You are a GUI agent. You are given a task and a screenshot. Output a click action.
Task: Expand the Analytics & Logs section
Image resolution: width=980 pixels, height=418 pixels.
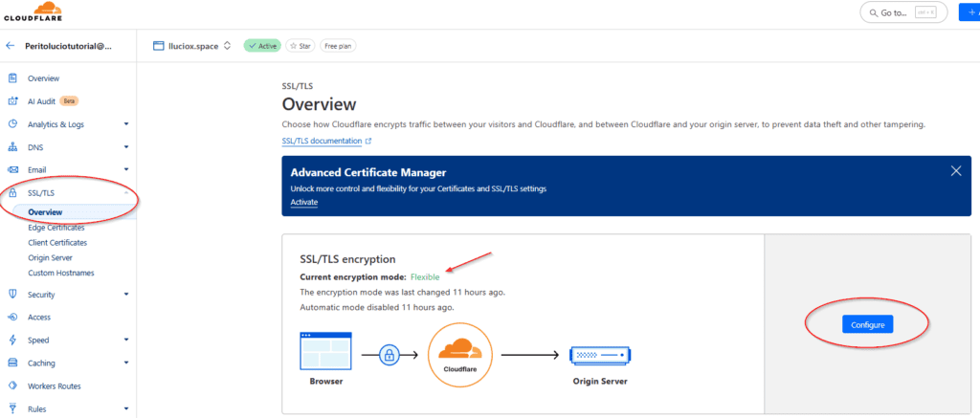click(125, 124)
